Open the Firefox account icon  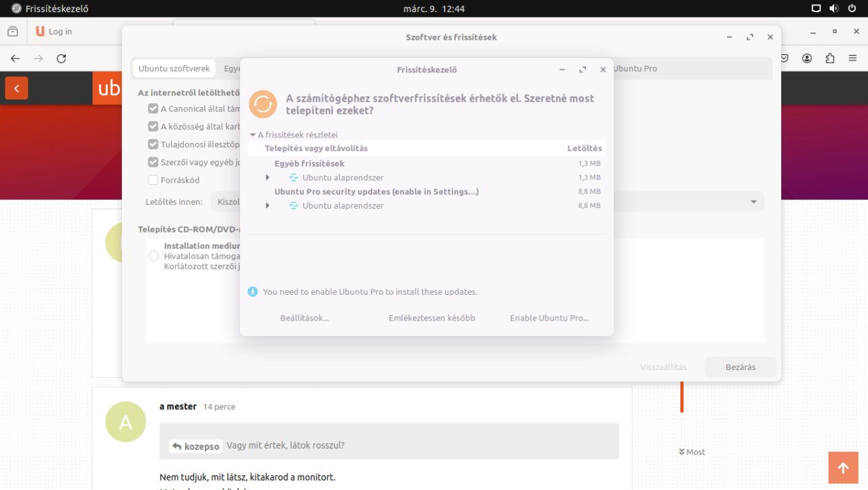(807, 58)
